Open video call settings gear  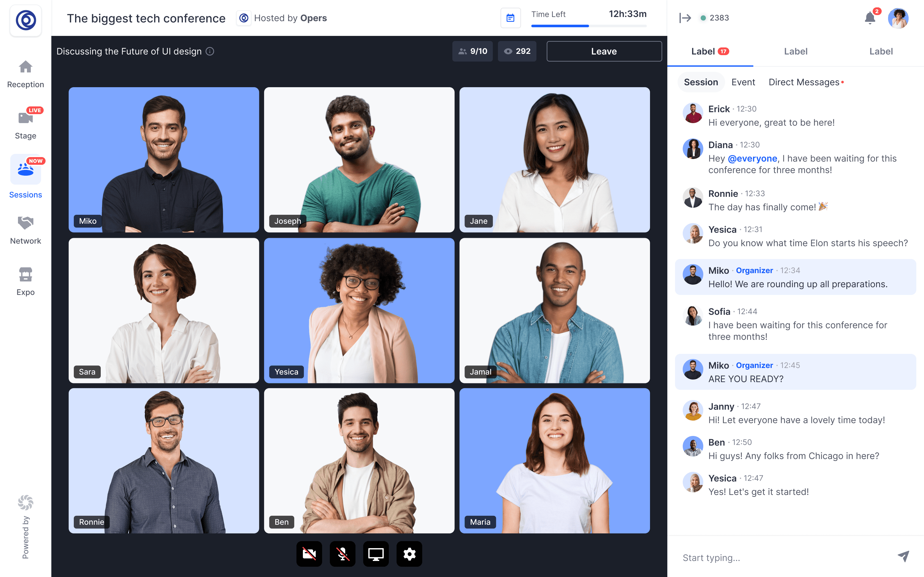[409, 554]
